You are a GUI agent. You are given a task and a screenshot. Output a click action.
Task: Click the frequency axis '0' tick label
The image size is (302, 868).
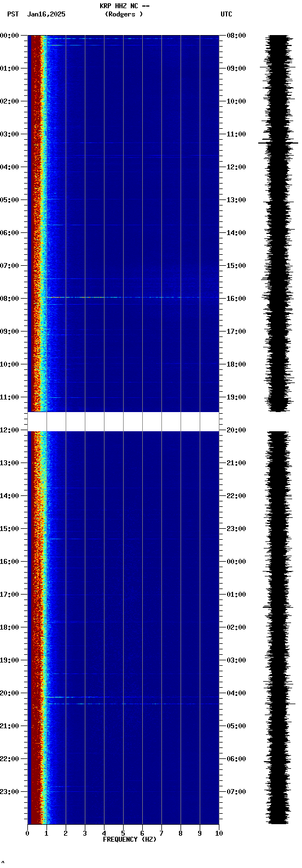27,833
